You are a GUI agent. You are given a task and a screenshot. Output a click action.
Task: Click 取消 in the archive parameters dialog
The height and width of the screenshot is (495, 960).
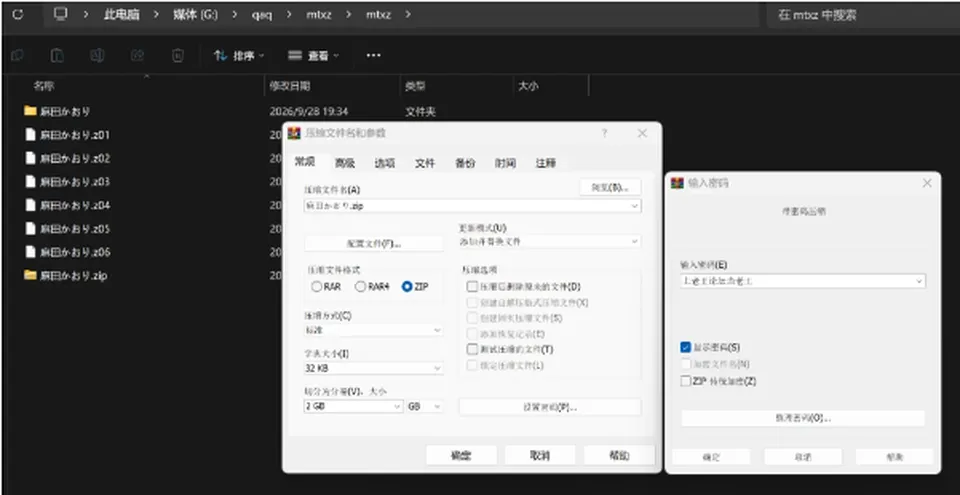click(x=540, y=455)
